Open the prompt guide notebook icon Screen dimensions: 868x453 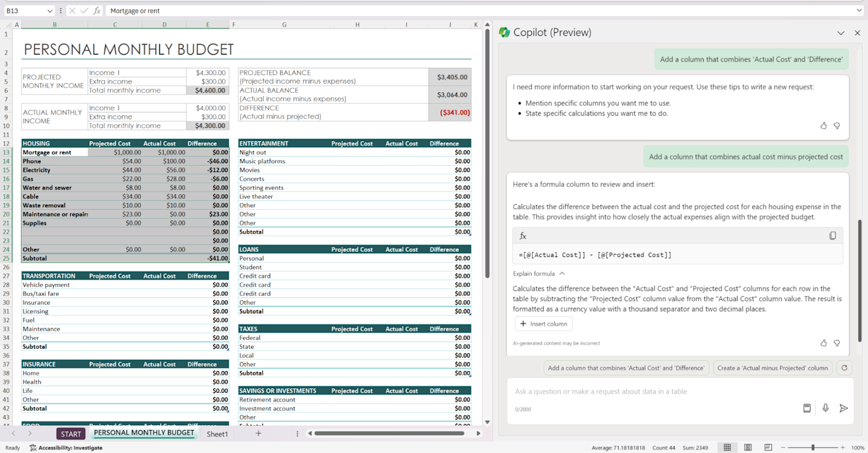807,408
